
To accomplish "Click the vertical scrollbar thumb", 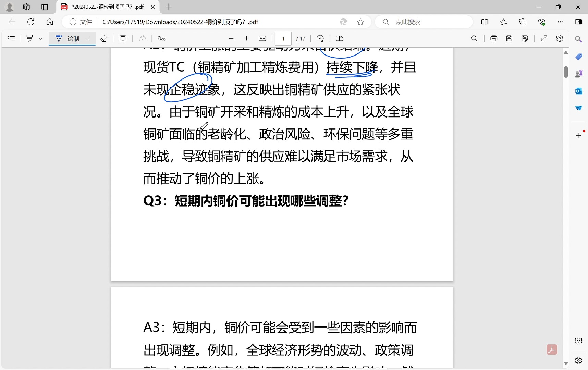I will coord(566,72).
